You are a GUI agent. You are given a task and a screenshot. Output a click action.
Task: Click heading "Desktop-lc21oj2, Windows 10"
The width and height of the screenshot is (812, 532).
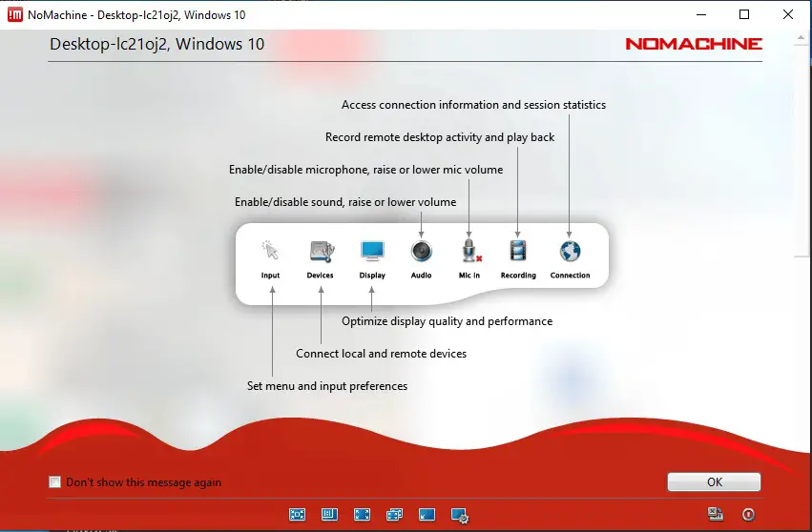[156, 44]
